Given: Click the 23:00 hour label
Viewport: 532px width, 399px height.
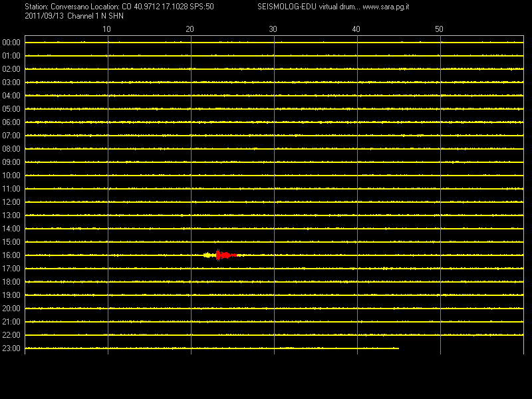Looking at the screenshot, I should pos(11,348).
